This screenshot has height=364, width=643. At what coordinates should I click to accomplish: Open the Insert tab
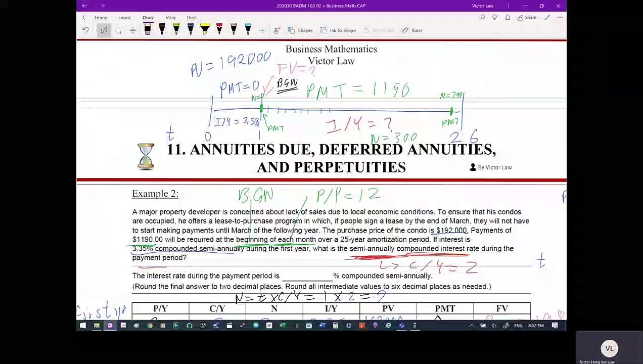pyautogui.click(x=125, y=18)
